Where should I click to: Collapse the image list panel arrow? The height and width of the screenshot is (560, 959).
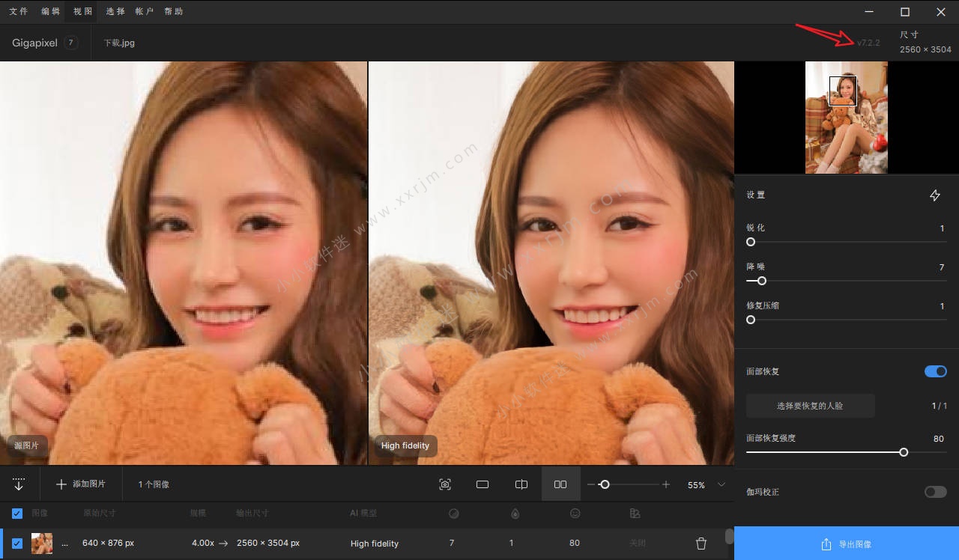tap(19, 484)
